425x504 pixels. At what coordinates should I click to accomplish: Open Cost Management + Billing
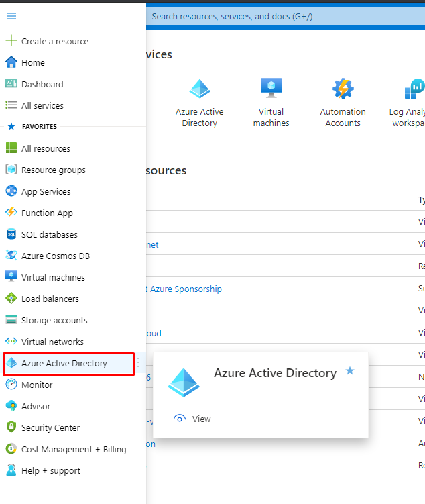click(73, 449)
